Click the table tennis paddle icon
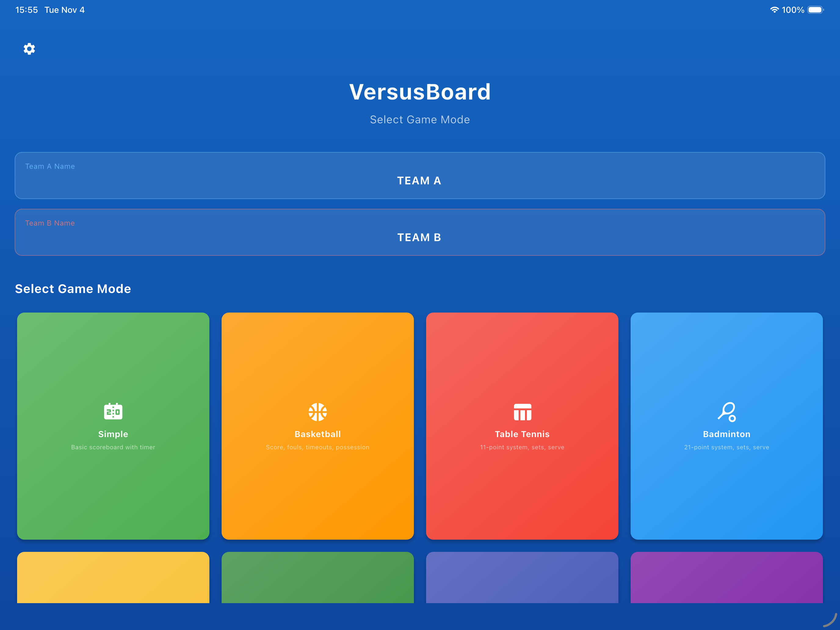 [x=522, y=411]
